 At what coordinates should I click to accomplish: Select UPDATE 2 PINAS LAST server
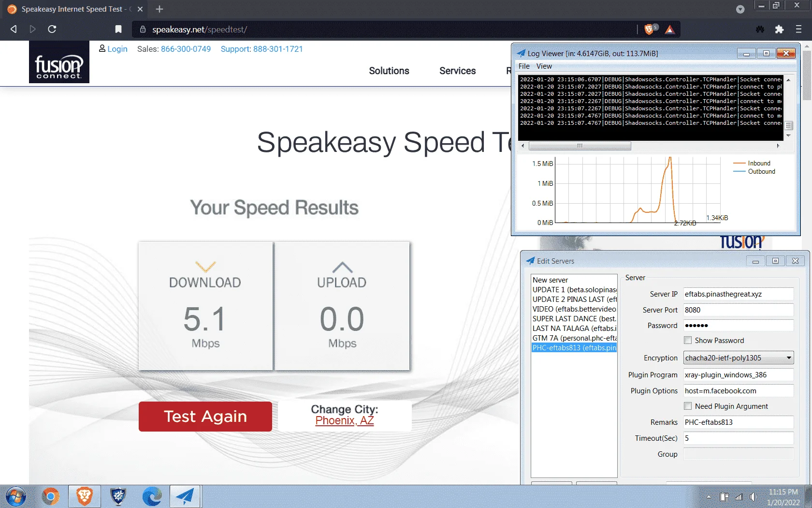point(574,299)
